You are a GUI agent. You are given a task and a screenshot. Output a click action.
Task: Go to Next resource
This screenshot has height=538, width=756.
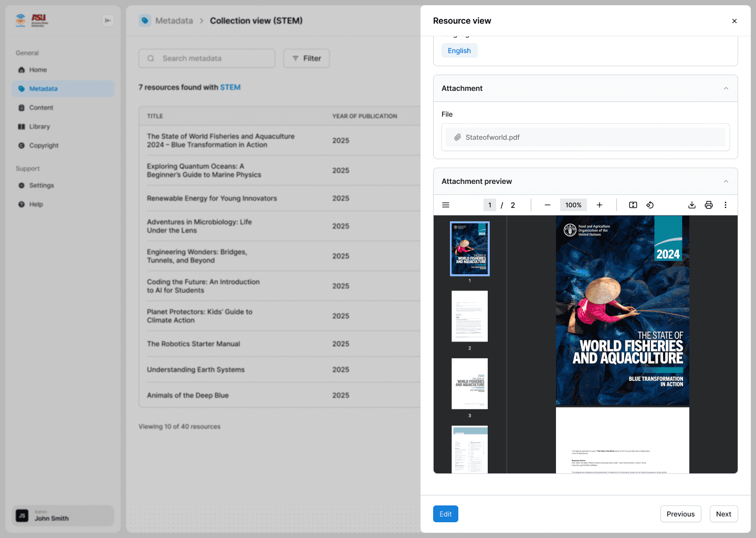pos(723,514)
